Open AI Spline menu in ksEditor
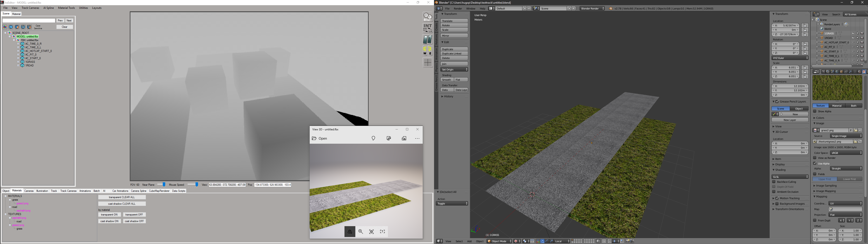 pyautogui.click(x=49, y=8)
